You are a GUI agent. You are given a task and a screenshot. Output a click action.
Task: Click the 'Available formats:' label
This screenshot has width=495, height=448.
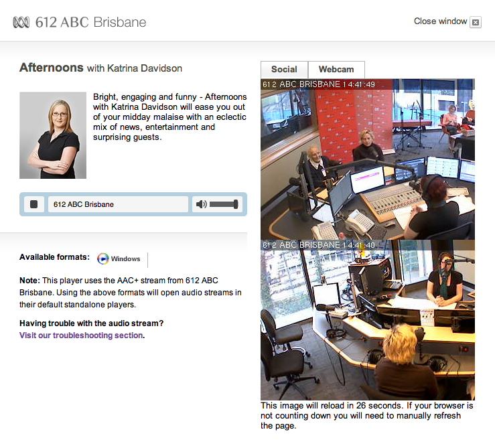[55, 257]
